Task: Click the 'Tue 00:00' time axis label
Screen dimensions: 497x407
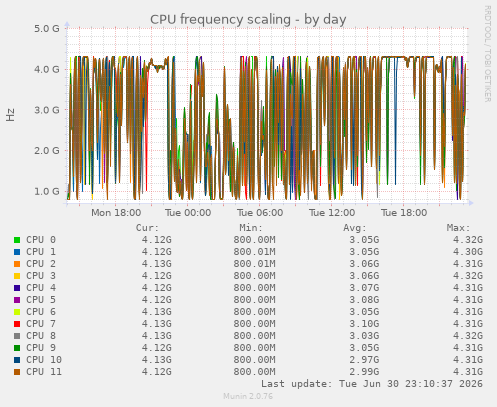Action: point(188,213)
